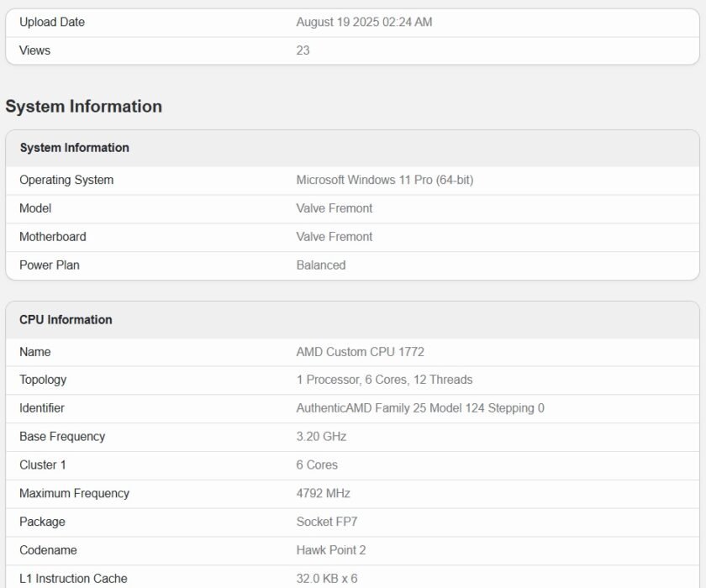Click the 'Base Frequency' label

(62, 437)
